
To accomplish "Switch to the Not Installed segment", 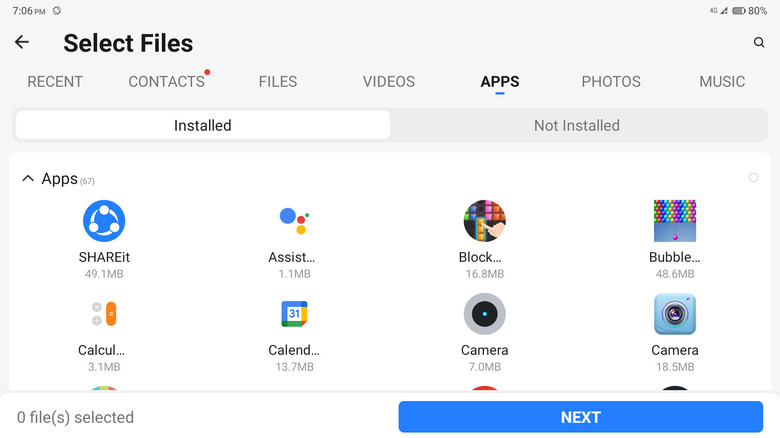I will click(576, 125).
